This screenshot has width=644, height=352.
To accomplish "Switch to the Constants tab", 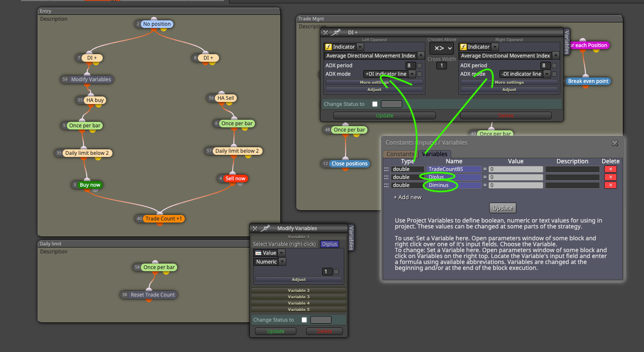I will point(400,154).
